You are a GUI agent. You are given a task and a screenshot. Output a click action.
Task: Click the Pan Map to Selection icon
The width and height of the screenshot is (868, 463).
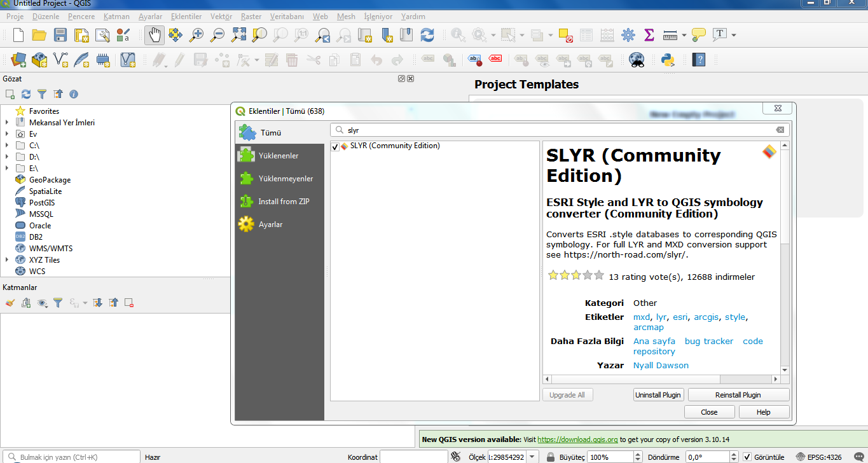click(x=175, y=35)
